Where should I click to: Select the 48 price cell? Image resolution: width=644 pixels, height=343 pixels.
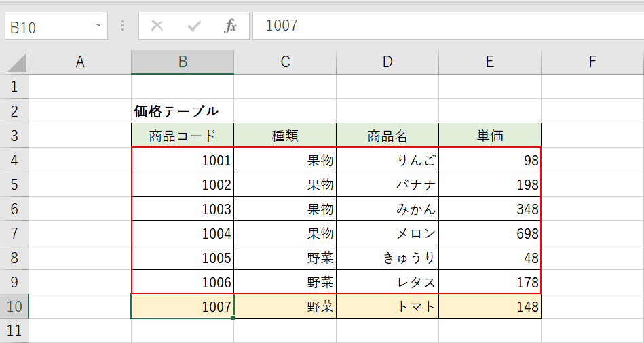[489, 258]
